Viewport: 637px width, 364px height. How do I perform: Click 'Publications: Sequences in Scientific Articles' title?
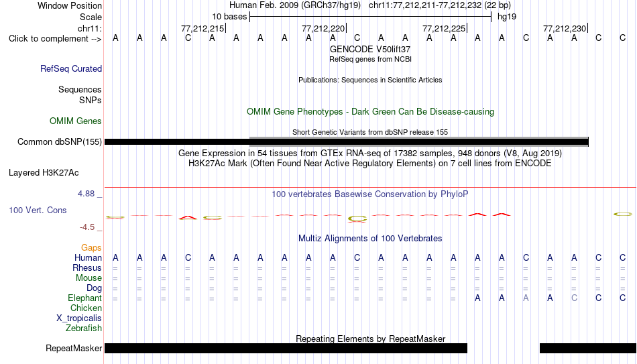coord(370,80)
